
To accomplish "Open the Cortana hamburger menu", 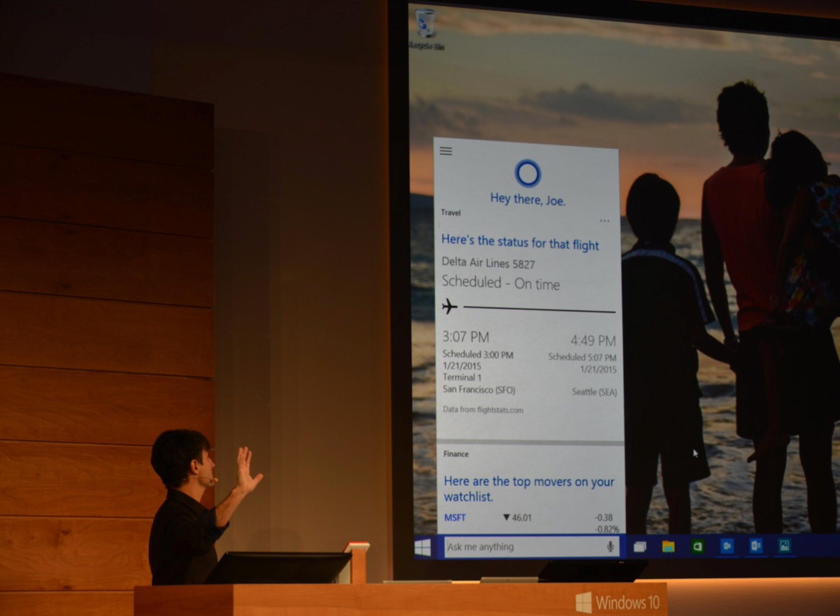I will click(x=446, y=151).
